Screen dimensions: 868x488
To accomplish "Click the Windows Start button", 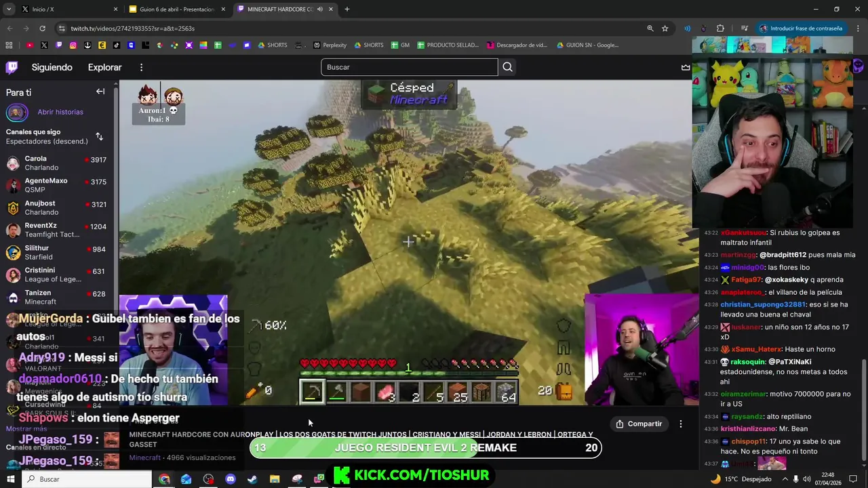I will tap(11, 479).
